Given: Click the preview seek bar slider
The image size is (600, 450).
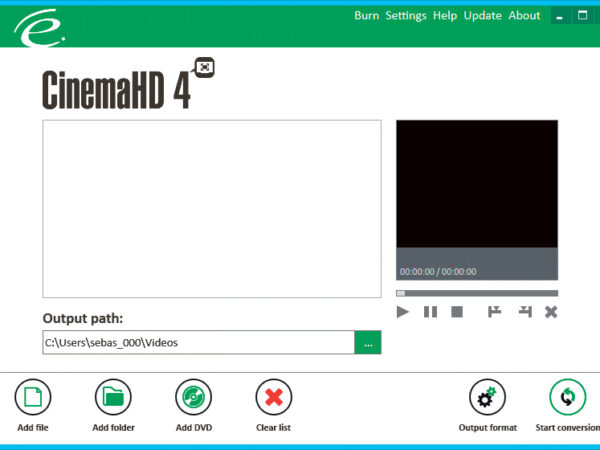Looking at the screenshot, I should tap(401, 293).
